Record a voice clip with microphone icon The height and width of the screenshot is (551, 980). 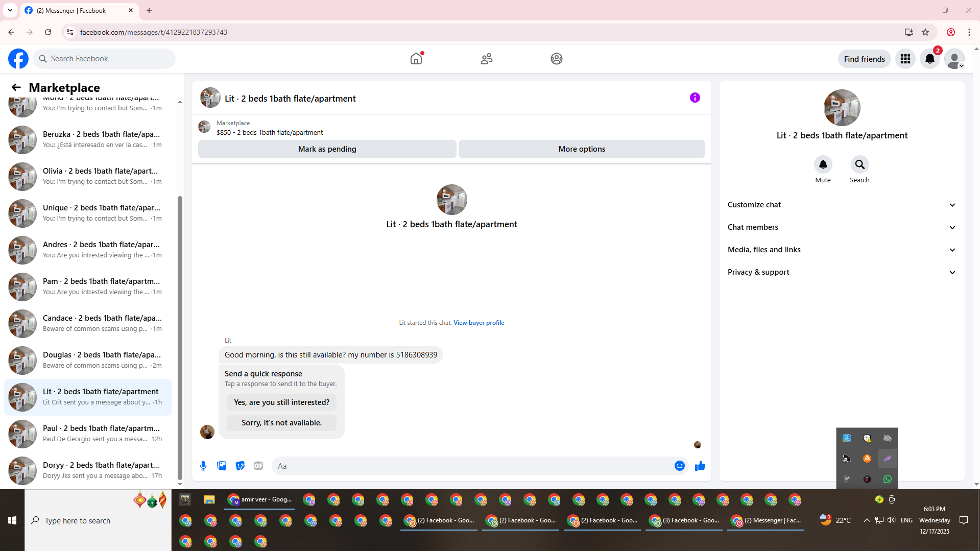click(203, 466)
